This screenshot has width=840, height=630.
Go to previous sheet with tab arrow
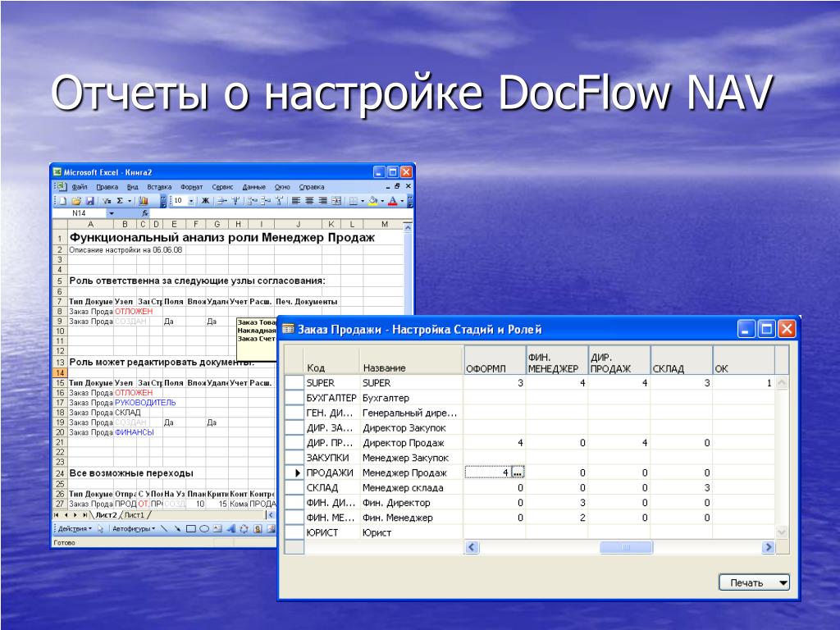(x=66, y=515)
